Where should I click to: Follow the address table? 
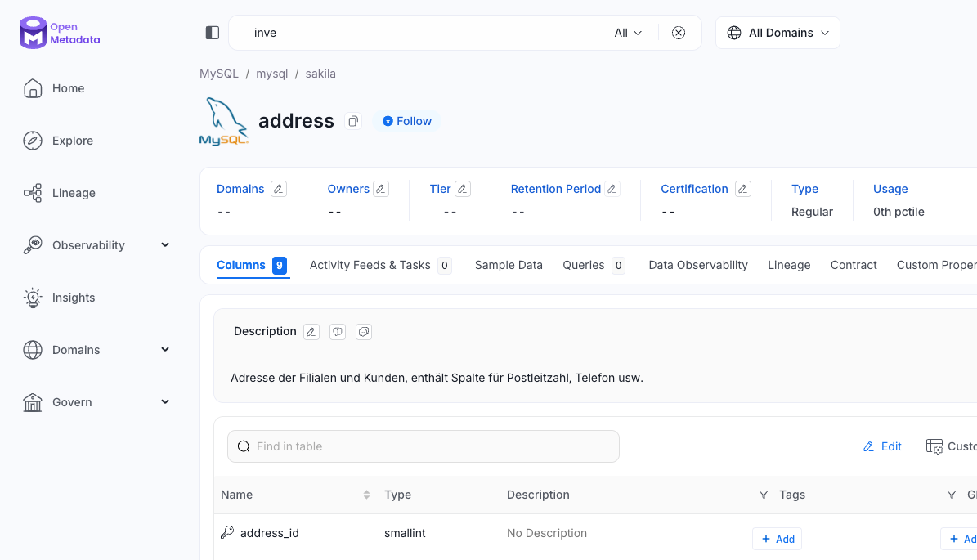tap(407, 121)
